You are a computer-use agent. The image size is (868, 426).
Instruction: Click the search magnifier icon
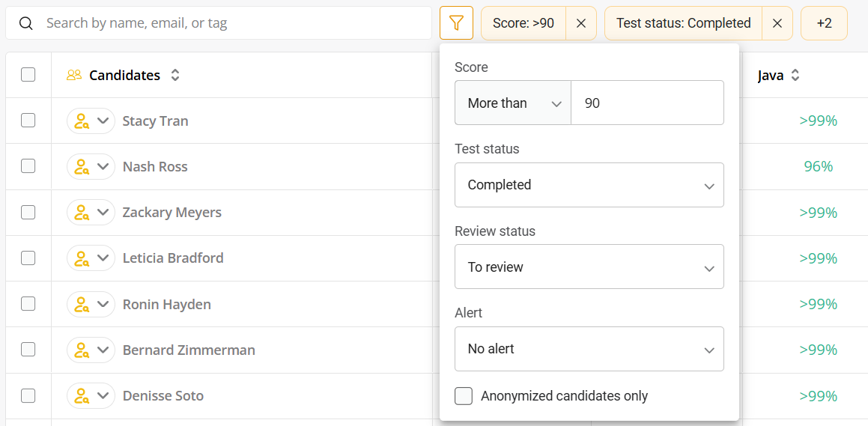pos(26,23)
